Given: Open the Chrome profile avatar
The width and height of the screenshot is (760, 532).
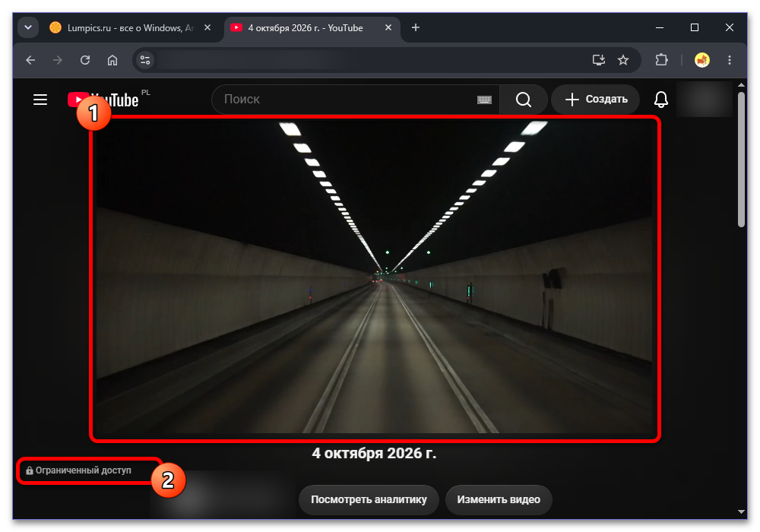Looking at the screenshot, I should [x=701, y=60].
